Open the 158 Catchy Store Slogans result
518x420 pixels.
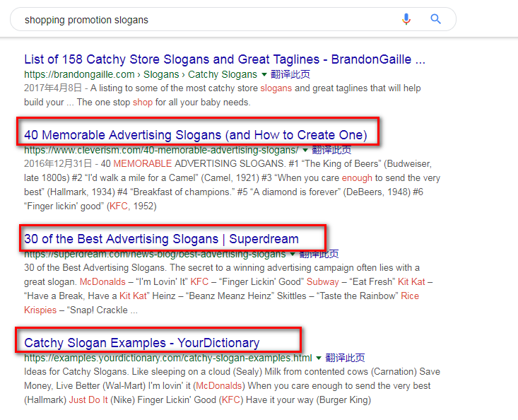click(225, 59)
